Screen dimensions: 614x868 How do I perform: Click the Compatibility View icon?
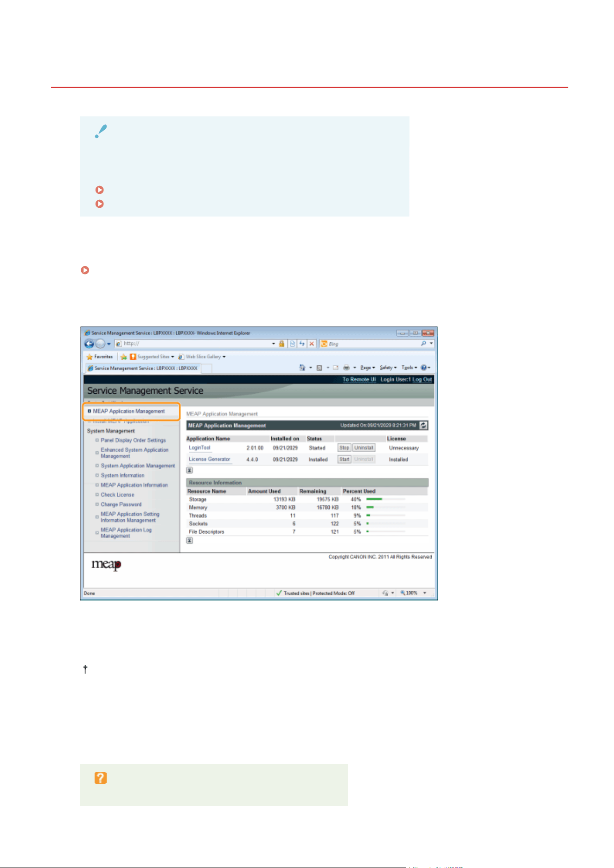coord(293,344)
